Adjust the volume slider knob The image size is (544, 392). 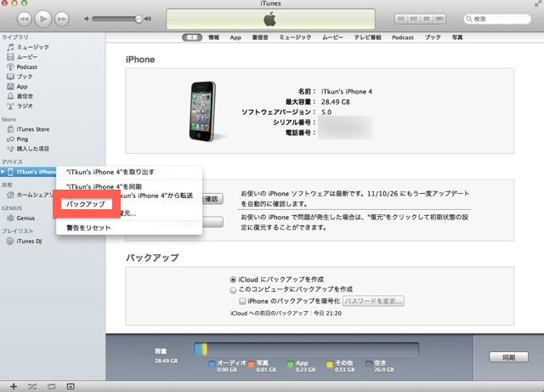(139, 19)
